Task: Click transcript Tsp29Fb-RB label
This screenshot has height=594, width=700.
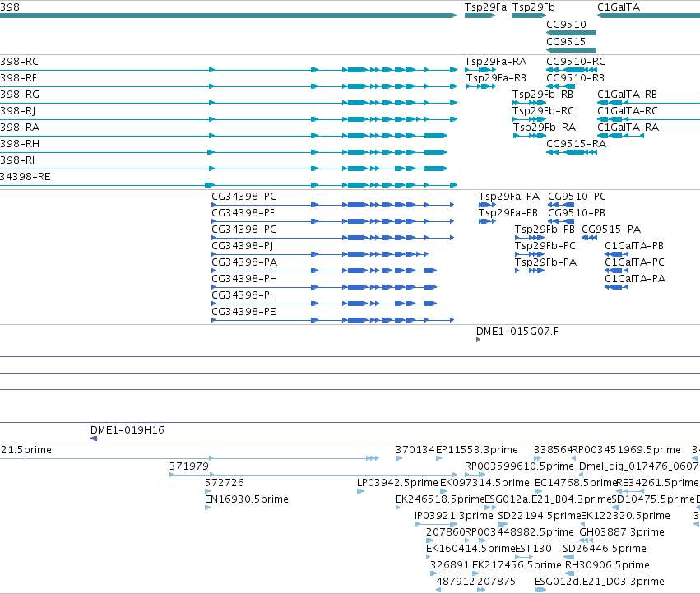Action: click(x=542, y=95)
